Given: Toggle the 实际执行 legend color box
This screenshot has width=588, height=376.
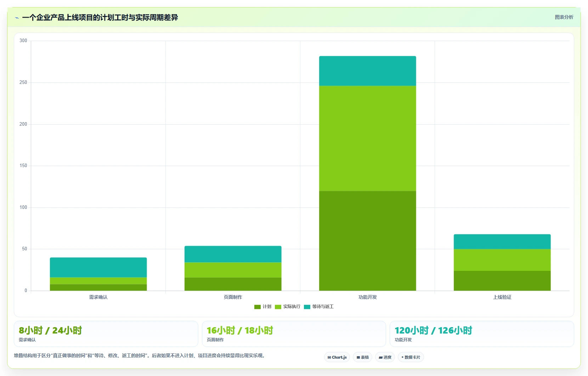Looking at the screenshot, I should (278, 307).
